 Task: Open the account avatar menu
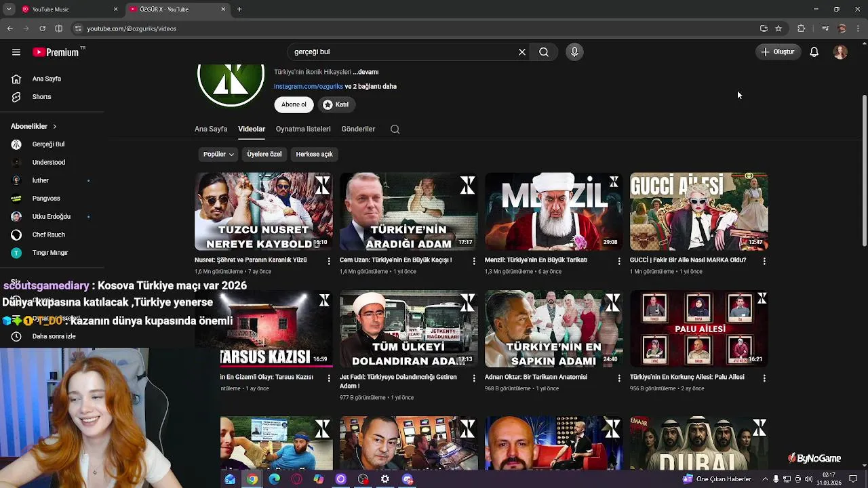(840, 52)
